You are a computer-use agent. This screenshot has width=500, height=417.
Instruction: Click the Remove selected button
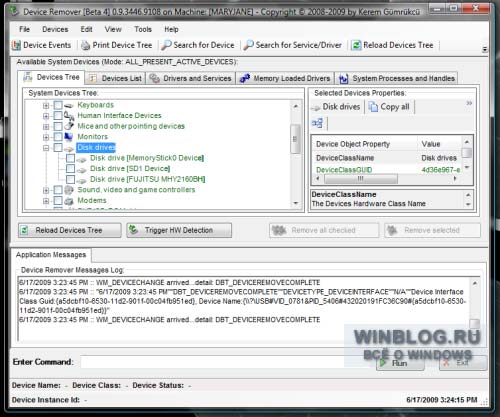[x=432, y=230]
